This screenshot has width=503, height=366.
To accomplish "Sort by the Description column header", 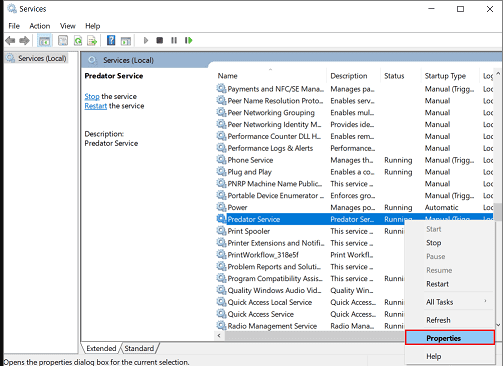I will [x=353, y=76].
